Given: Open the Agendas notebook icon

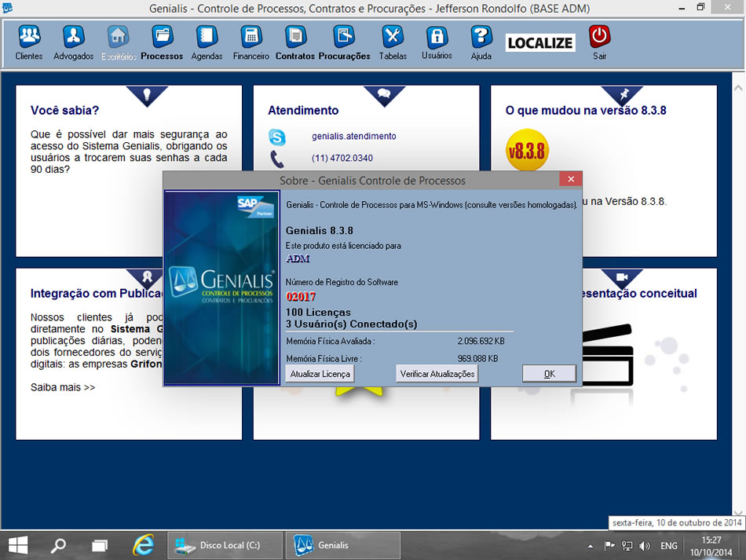Looking at the screenshot, I should (x=207, y=37).
